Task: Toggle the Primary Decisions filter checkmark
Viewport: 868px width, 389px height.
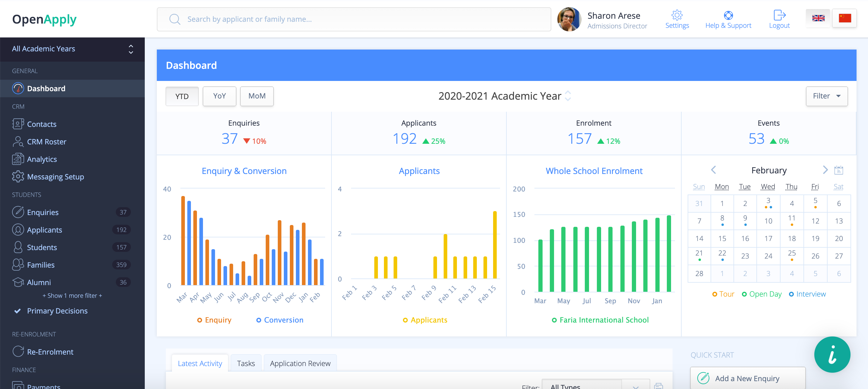Action: coord(17,311)
